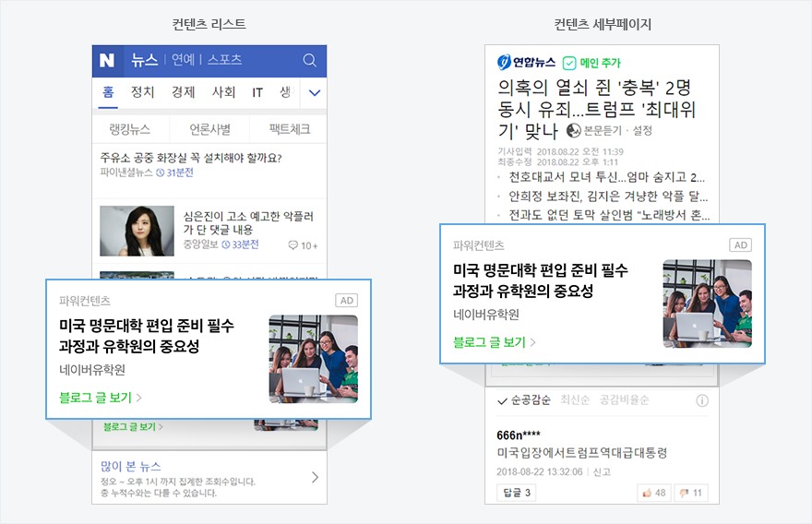This screenshot has height=524, width=812.
Task: Click the article headline 의혹의 열쇠 쥔 '충복'
Action: click(x=596, y=109)
